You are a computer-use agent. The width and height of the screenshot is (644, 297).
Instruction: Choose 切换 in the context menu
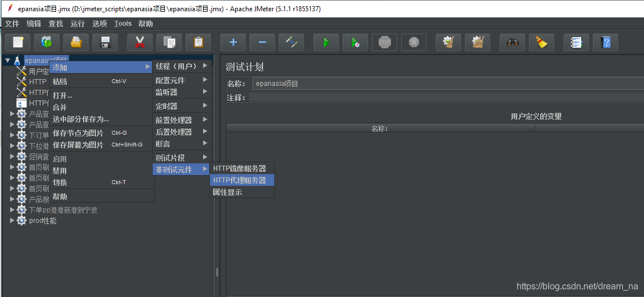coord(101,182)
